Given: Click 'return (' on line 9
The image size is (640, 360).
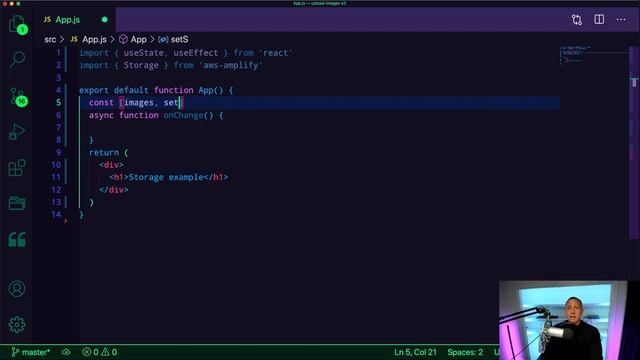Looking at the screenshot, I should click(109, 152).
